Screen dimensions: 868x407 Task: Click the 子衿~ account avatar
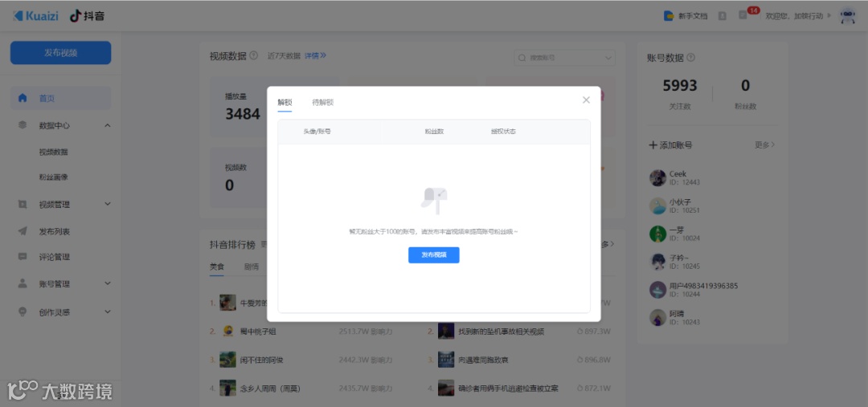click(657, 262)
